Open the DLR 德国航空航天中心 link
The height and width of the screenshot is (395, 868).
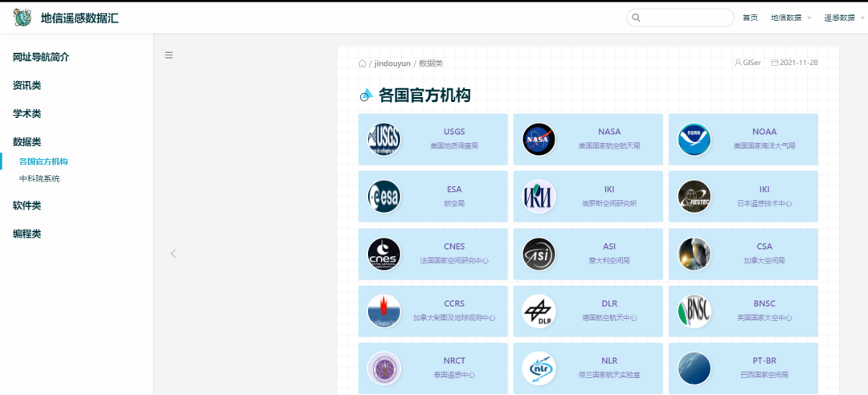click(588, 311)
